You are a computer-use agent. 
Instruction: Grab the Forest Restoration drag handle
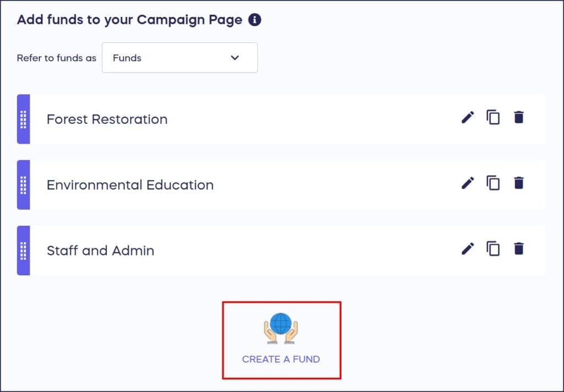coord(23,119)
